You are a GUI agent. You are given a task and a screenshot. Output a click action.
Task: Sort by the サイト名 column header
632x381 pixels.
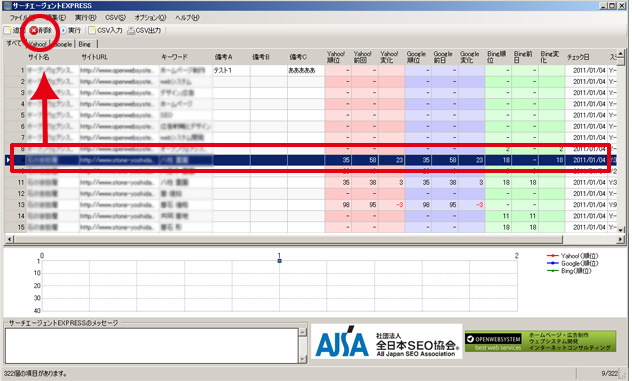point(52,57)
